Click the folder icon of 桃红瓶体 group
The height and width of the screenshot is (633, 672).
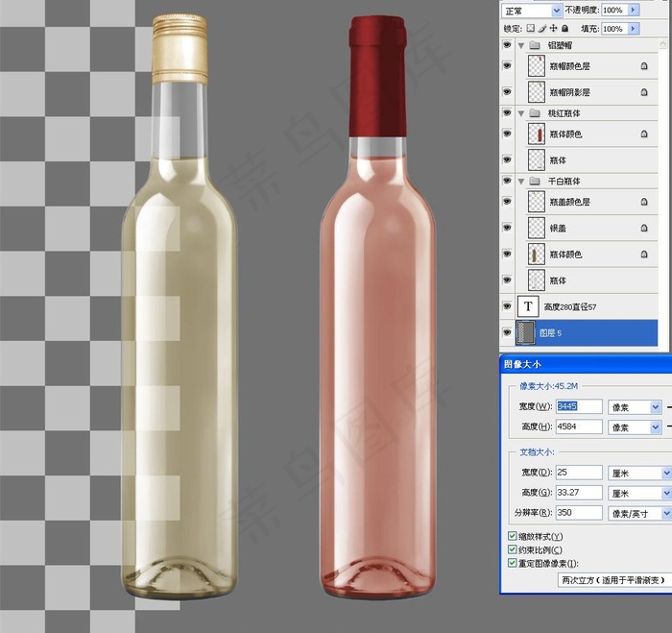pyautogui.click(x=535, y=113)
